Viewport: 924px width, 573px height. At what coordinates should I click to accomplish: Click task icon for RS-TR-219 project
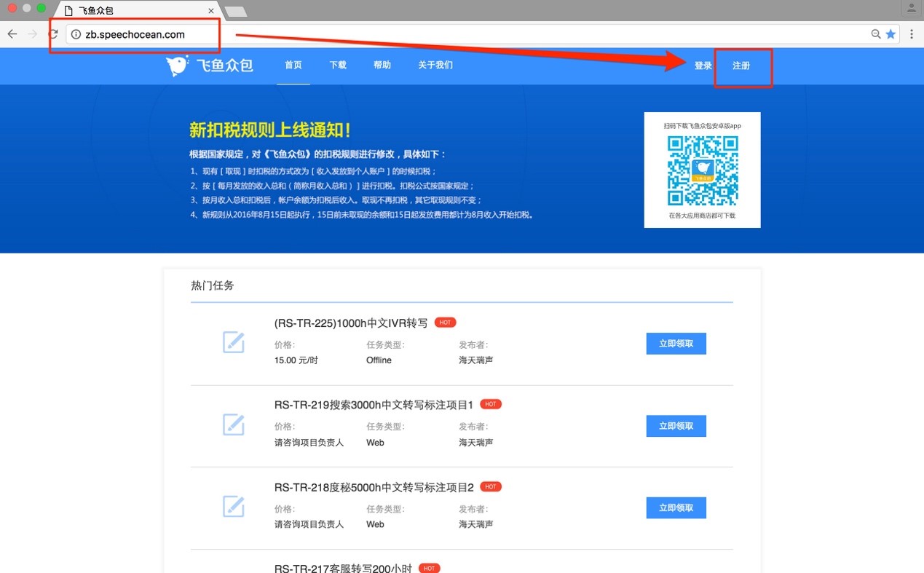(x=233, y=424)
